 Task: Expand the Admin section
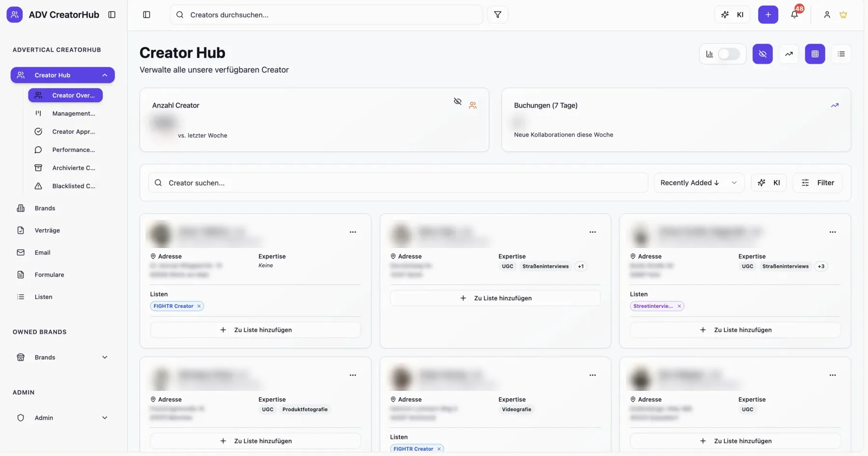tap(63, 418)
